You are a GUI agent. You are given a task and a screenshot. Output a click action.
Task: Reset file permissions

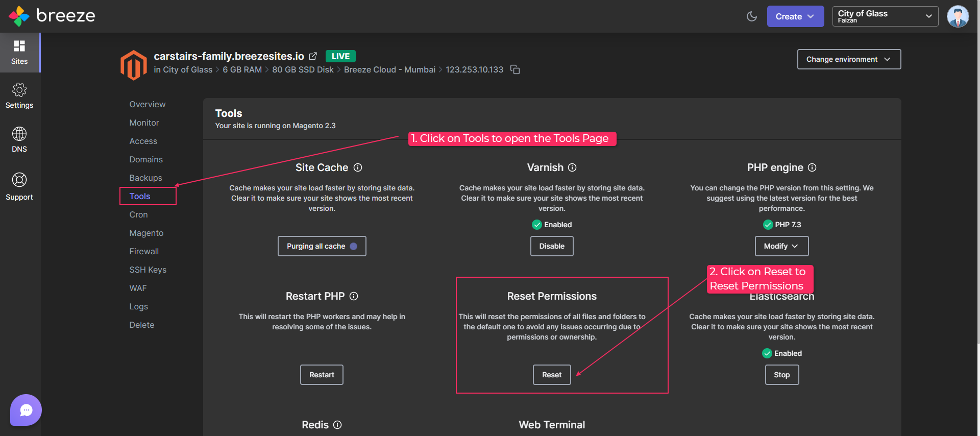coord(552,375)
